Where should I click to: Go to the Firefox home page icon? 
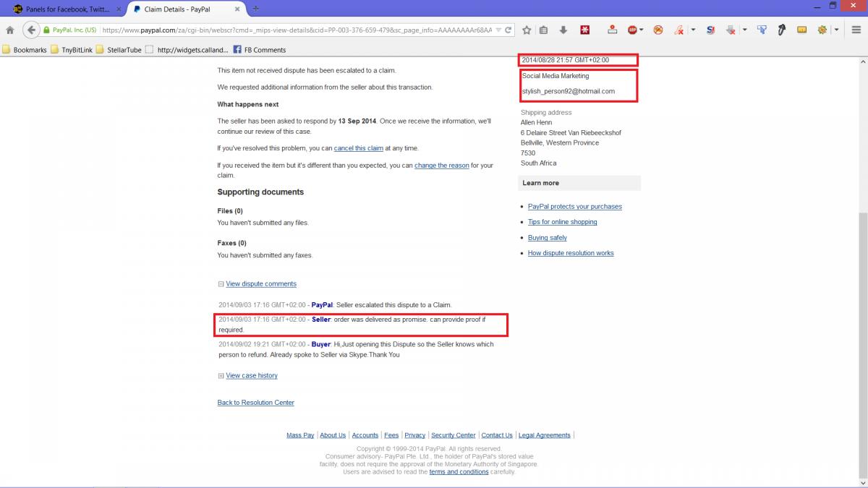(10, 30)
